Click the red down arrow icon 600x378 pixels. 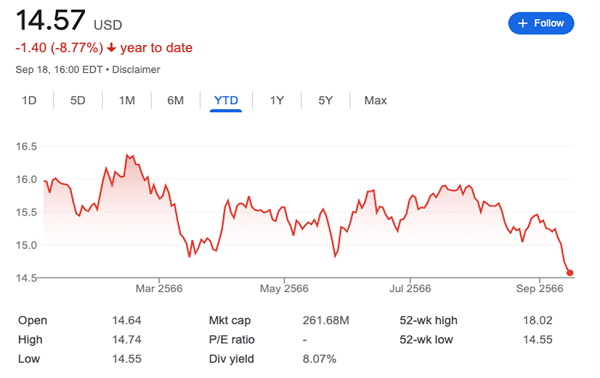click(111, 48)
